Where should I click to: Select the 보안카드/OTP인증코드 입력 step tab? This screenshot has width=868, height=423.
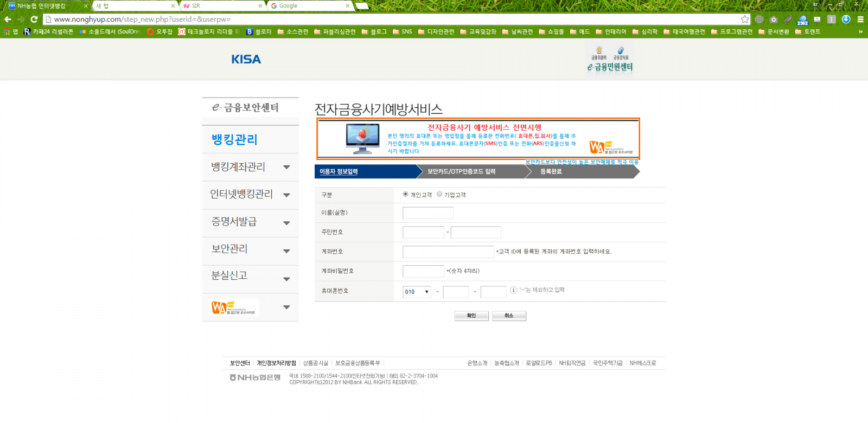pyautogui.click(x=474, y=171)
